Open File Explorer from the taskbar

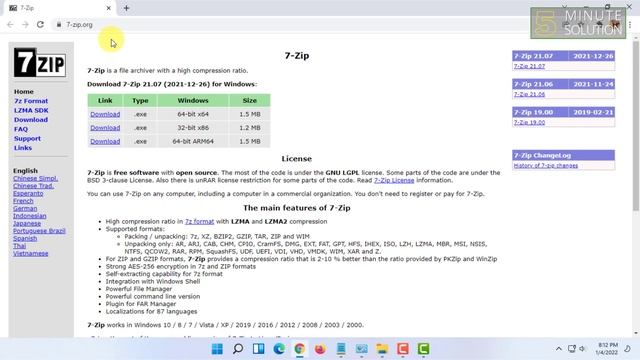[382, 349]
